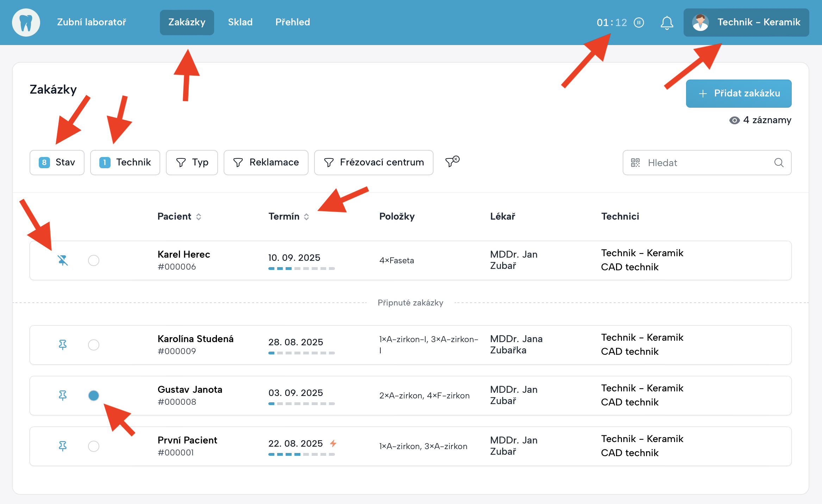Open the notifications bell
822x504 pixels.
click(x=666, y=23)
